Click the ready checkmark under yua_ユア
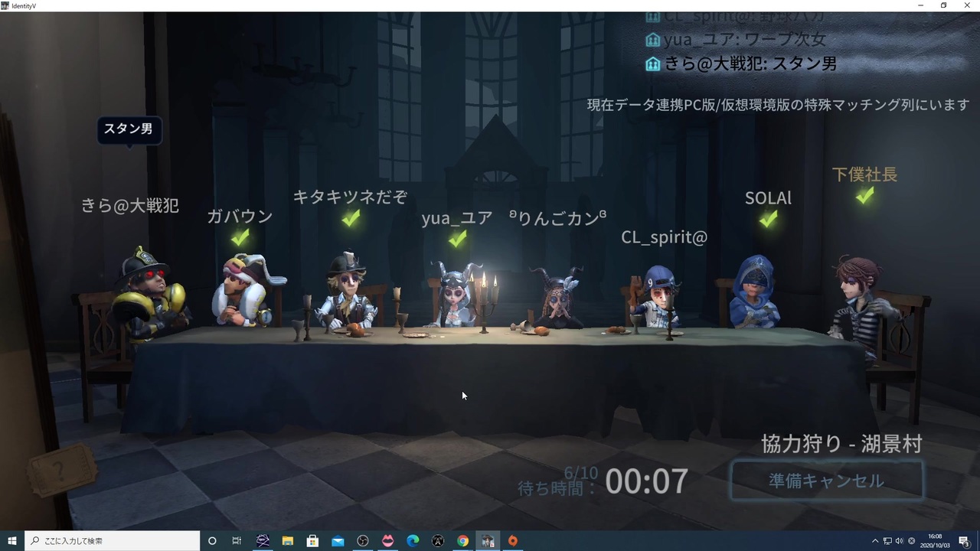Screen dimensions: 980x551 point(457,240)
